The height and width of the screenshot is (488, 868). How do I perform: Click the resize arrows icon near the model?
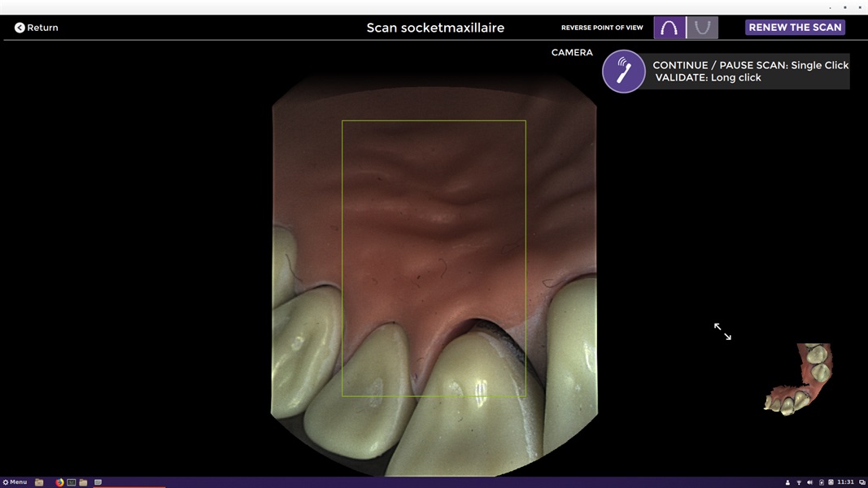(721, 330)
